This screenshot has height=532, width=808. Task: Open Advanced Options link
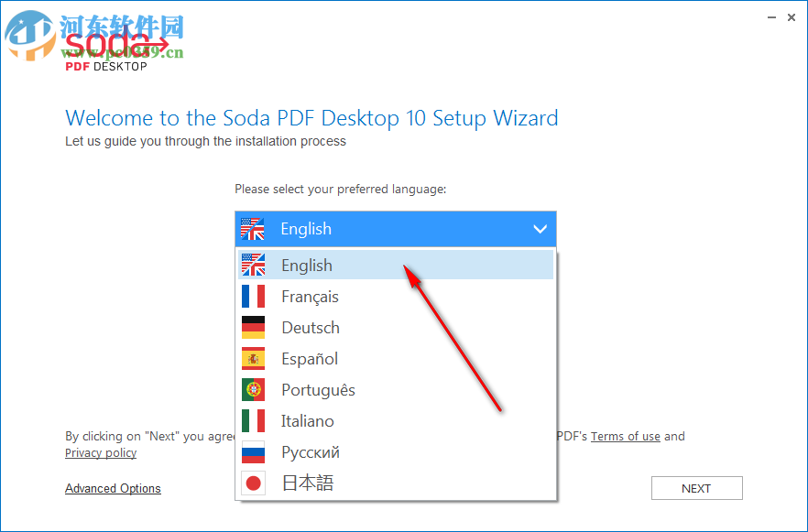click(x=113, y=489)
